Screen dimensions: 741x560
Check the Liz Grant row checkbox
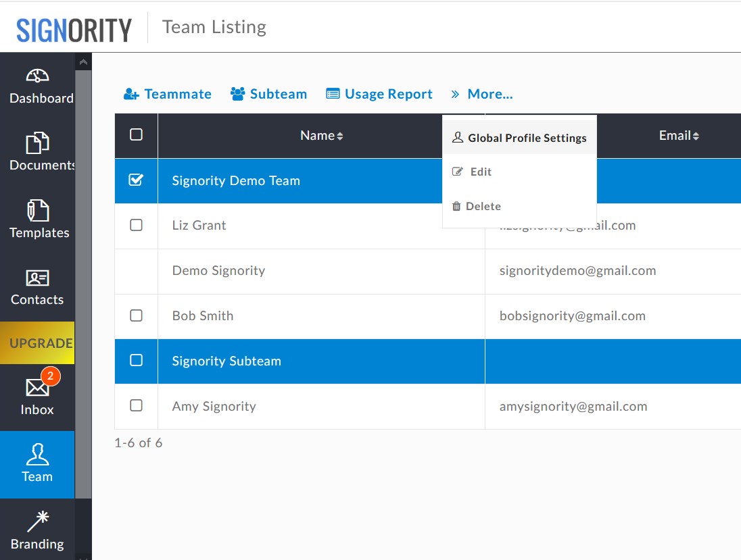click(x=136, y=225)
